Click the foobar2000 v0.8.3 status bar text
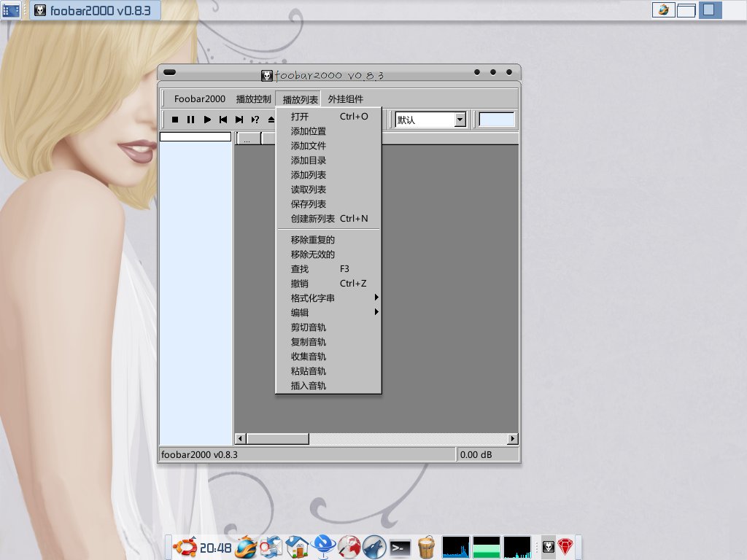The height and width of the screenshot is (560, 747). pos(199,455)
